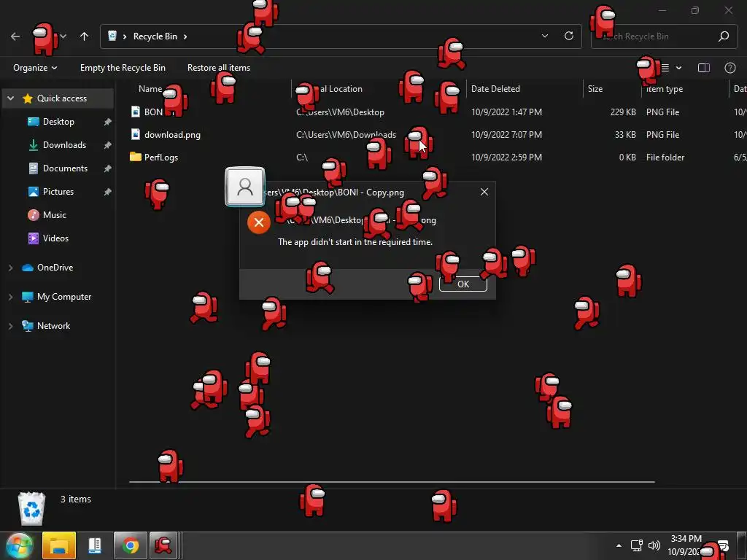Open the Organize menu
Image resolution: width=747 pixels, height=560 pixels.
(35, 68)
